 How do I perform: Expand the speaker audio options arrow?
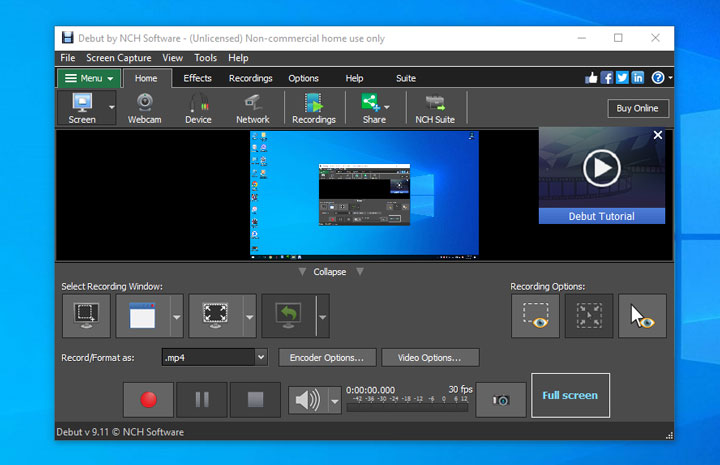[x=334, y=401]
